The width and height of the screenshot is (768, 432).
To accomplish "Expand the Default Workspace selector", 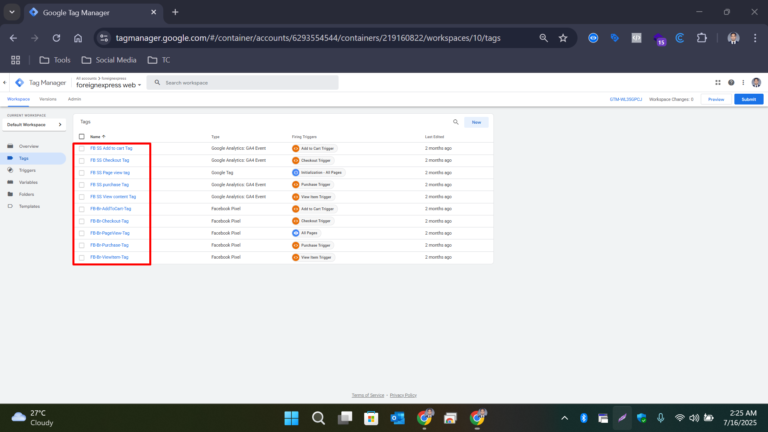I will click(x=33, y=124).
